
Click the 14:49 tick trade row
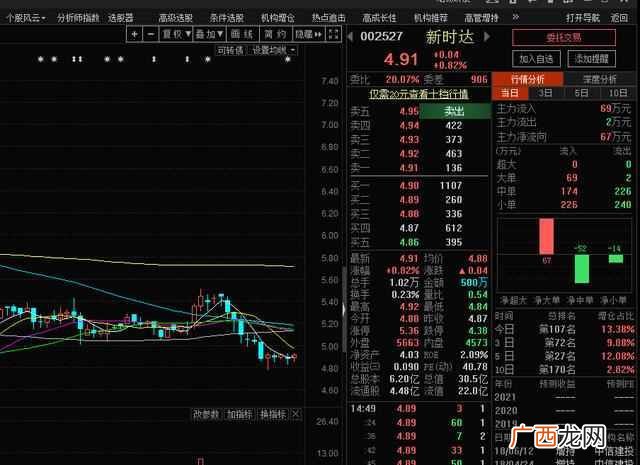419,409
